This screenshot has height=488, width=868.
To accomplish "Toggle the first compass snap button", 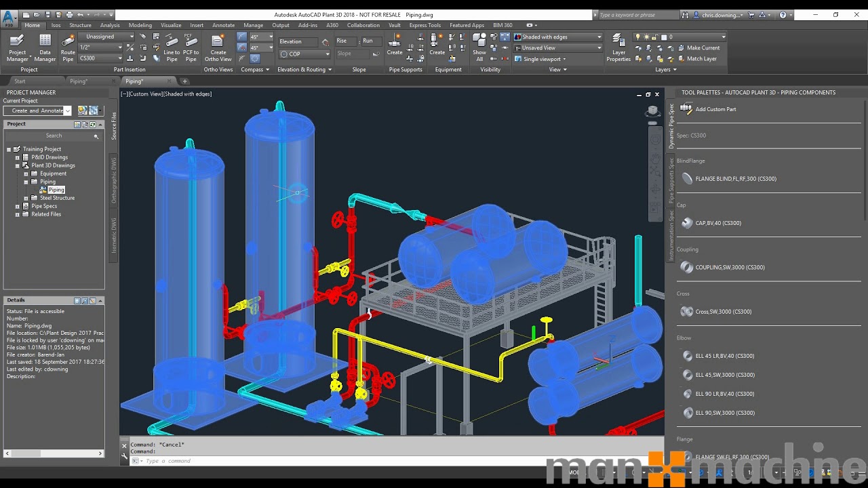I will pos(242,37).
